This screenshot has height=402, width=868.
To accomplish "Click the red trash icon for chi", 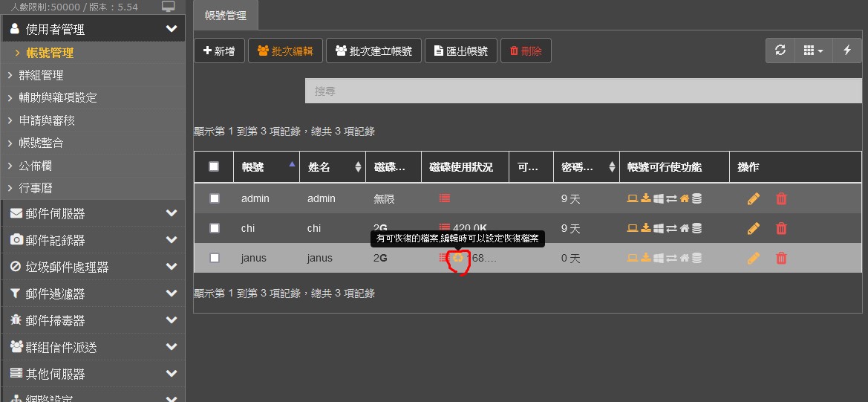I will [781, 228].
